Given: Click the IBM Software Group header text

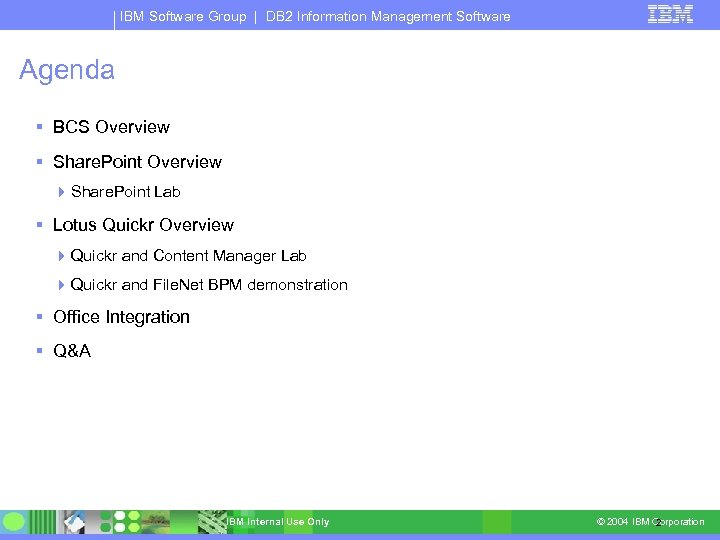Looking at the screenshot, I should 183,17.
